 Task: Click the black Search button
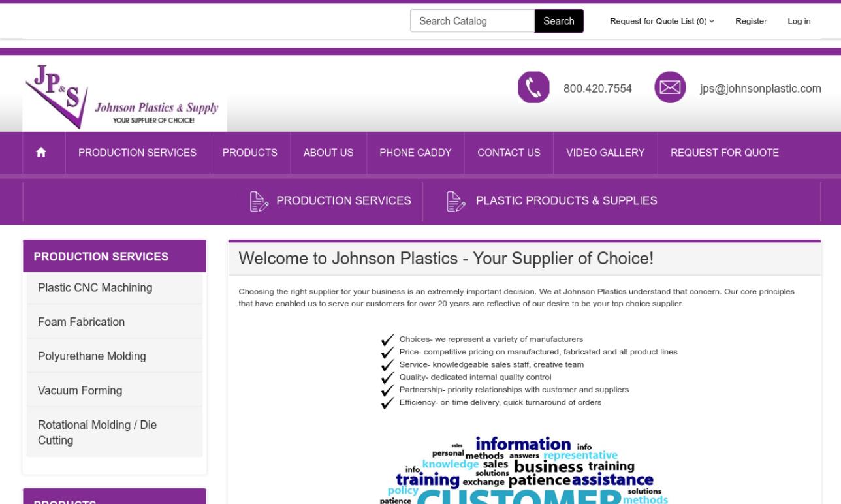(559, 21)
